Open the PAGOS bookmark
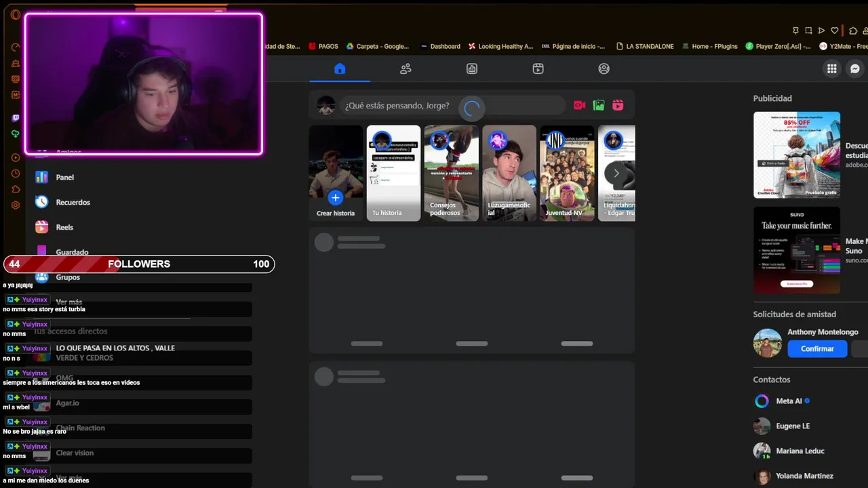 click(323, 46)
